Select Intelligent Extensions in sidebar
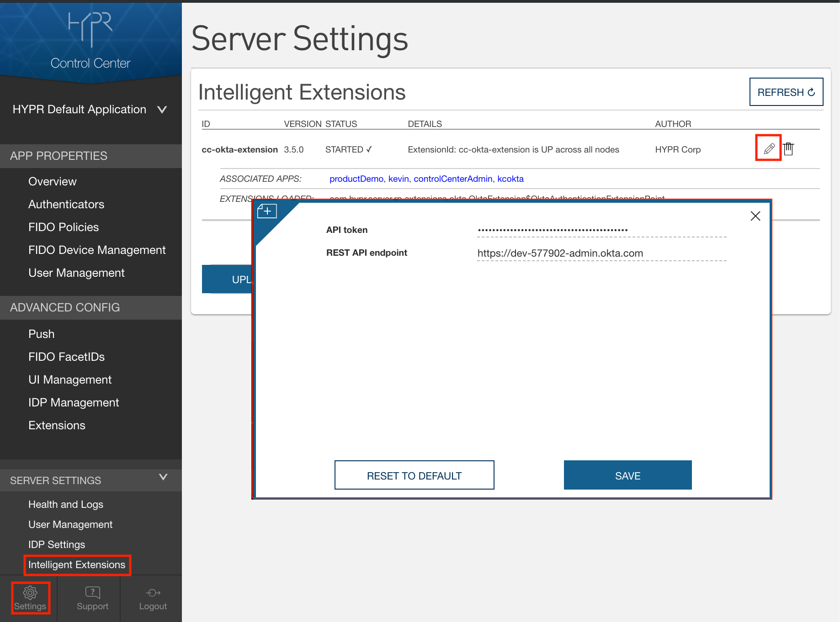The image size is (840, 622). pyautogui.click(x=77, y=565)
